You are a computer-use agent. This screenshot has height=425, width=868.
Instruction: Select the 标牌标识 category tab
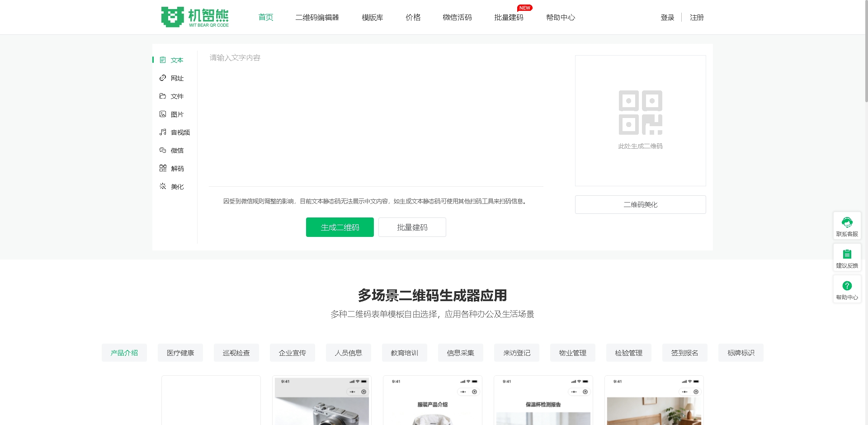click(741, 353)
